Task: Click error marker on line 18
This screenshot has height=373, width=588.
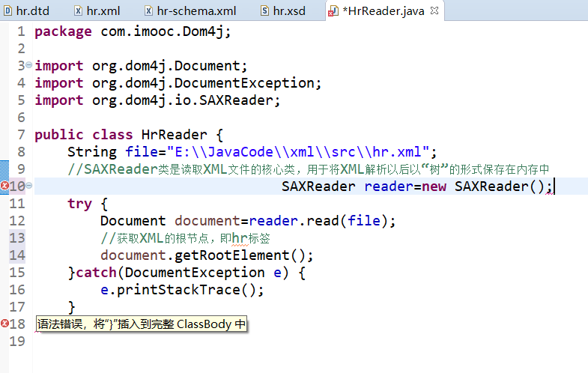Action: click(4, 323)
